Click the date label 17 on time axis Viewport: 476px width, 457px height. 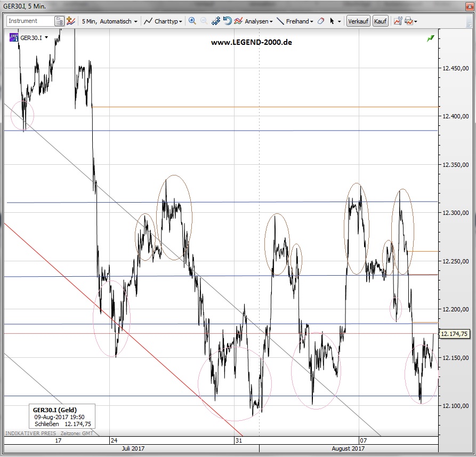click(58, 440)
